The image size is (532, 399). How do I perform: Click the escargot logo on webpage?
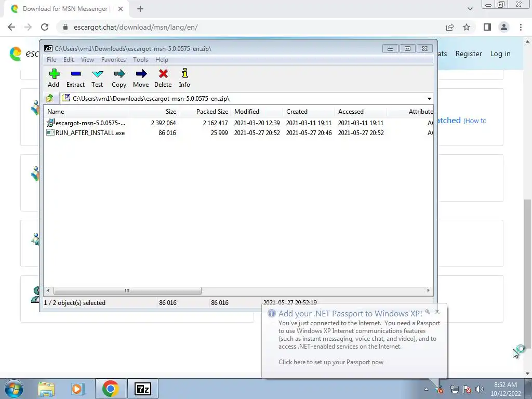click(15, 54)
